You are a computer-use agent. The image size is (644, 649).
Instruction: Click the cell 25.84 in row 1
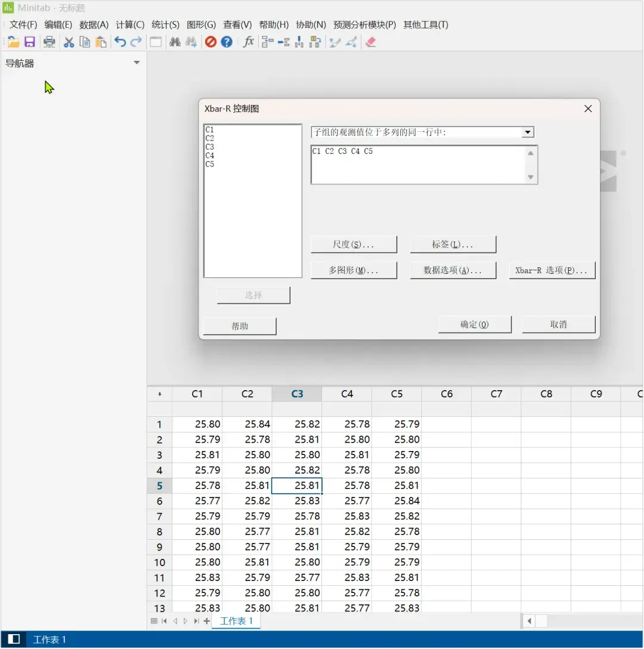[247, 424]
